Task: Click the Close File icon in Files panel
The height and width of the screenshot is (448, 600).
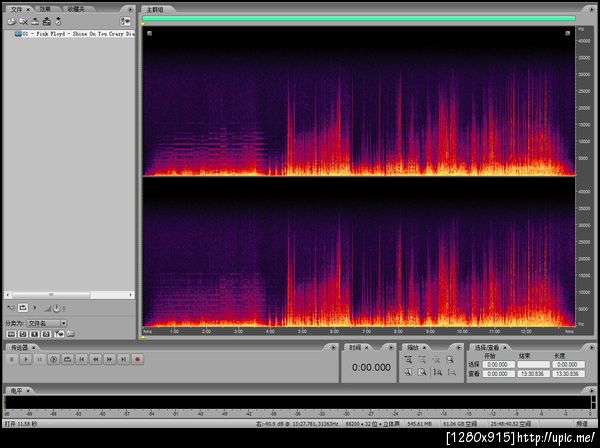Action: click(x=23, y=22)
